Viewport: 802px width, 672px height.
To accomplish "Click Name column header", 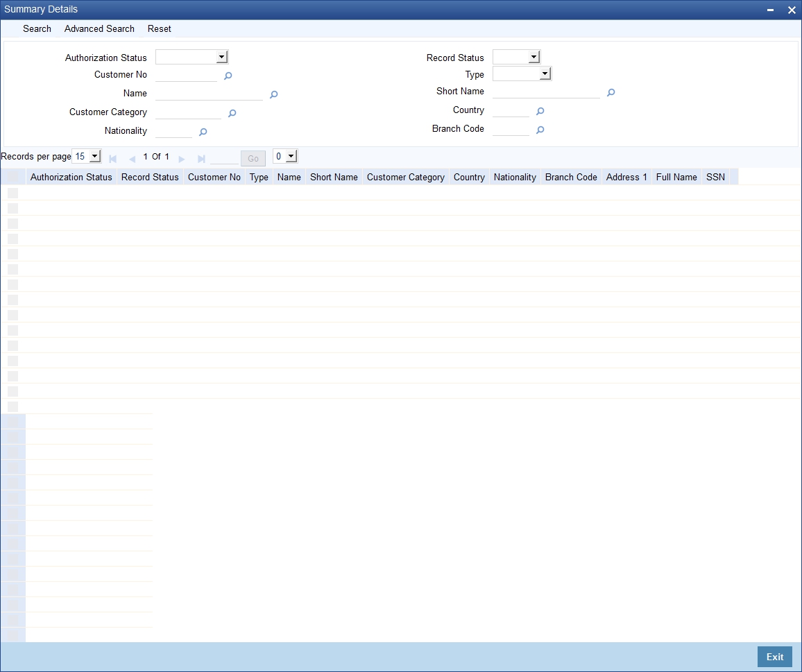I will tap(289, 177).
